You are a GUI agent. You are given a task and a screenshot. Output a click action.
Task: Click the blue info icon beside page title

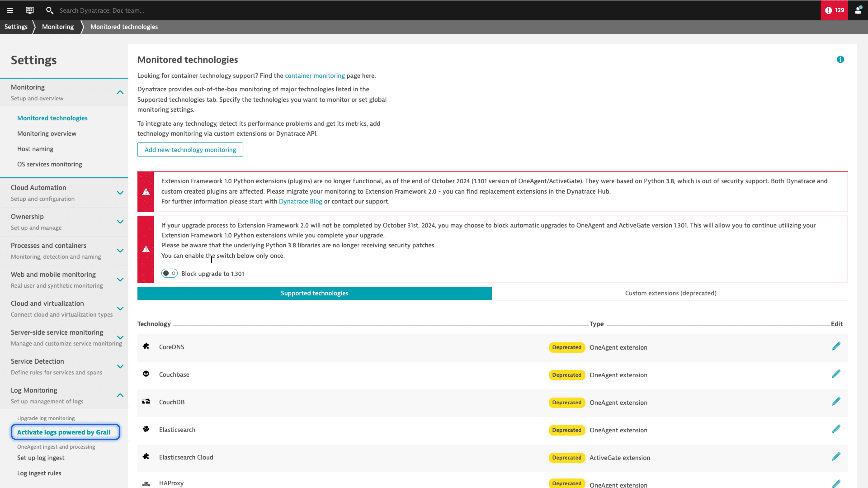pos(840,60)
